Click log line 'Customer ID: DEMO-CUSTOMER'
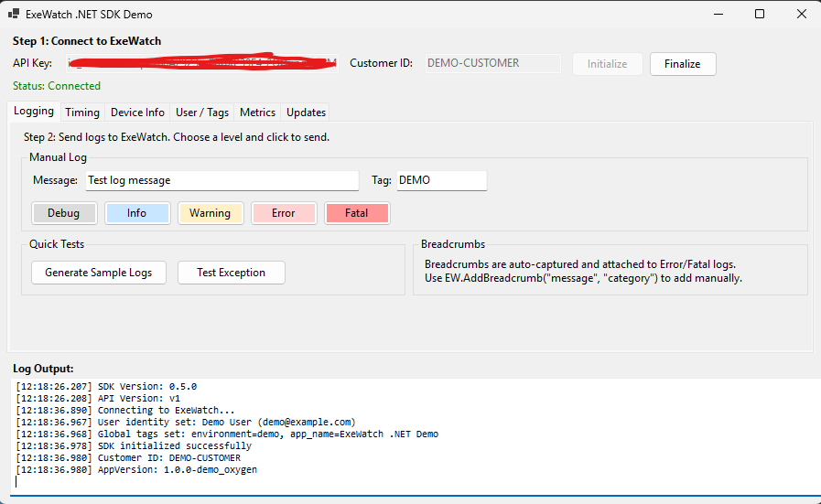Viewport: 821px width, 504px height. pos(128,458)
